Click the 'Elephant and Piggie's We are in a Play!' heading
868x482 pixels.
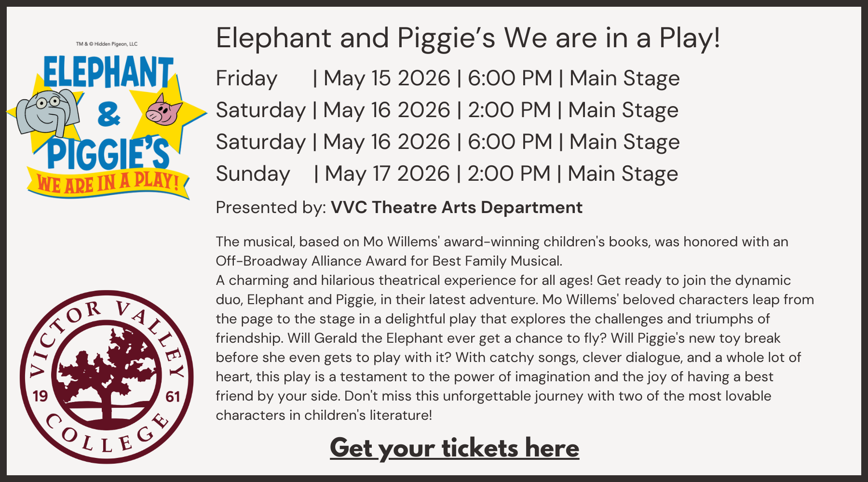click(468, 38)
